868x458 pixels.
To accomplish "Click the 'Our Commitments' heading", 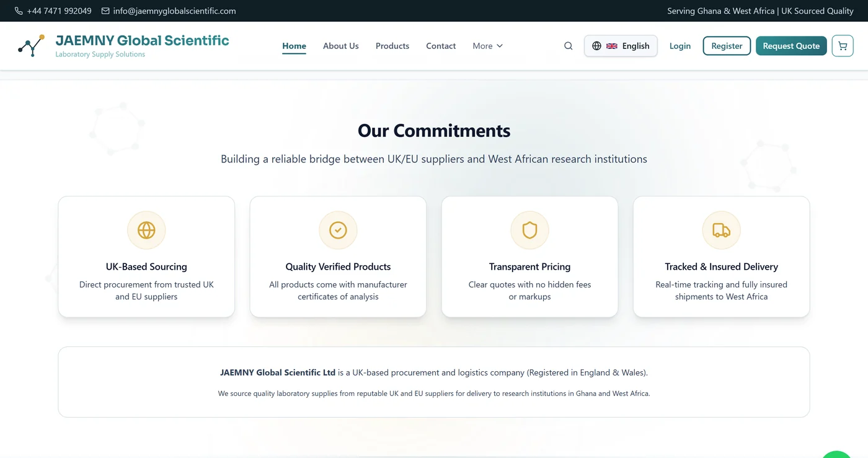I will 434,131.
